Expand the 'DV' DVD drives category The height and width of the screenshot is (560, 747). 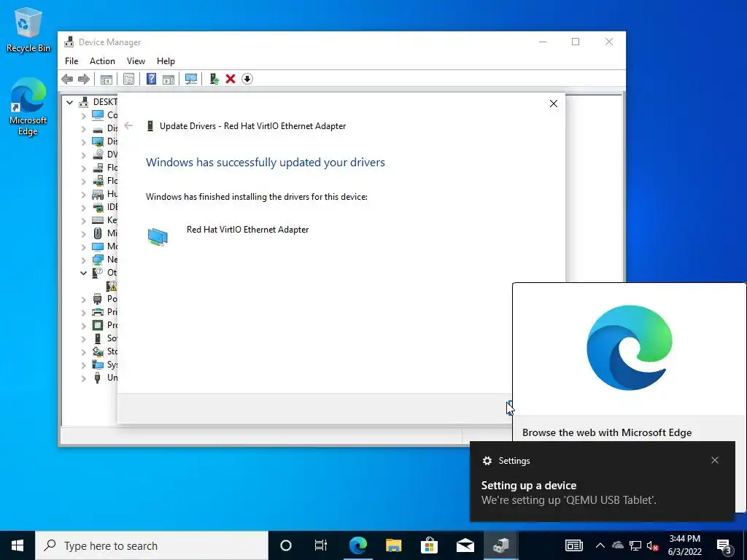pos(83,155)
